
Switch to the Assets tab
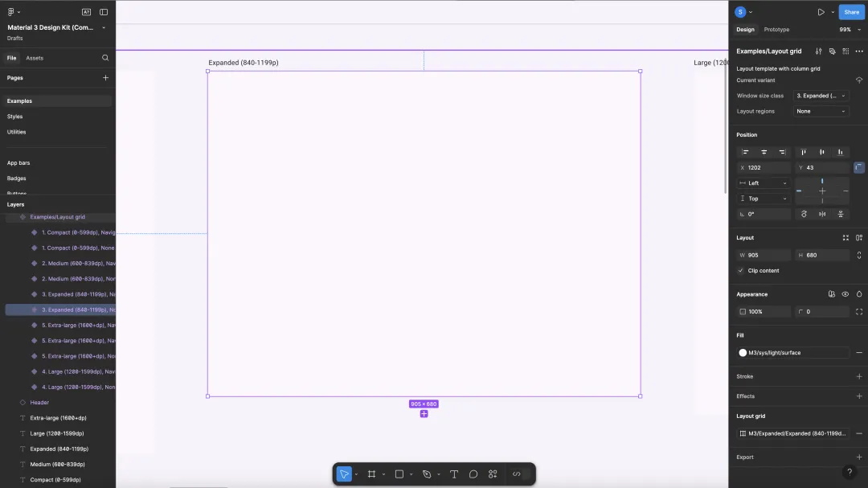(x=35, y=58)
